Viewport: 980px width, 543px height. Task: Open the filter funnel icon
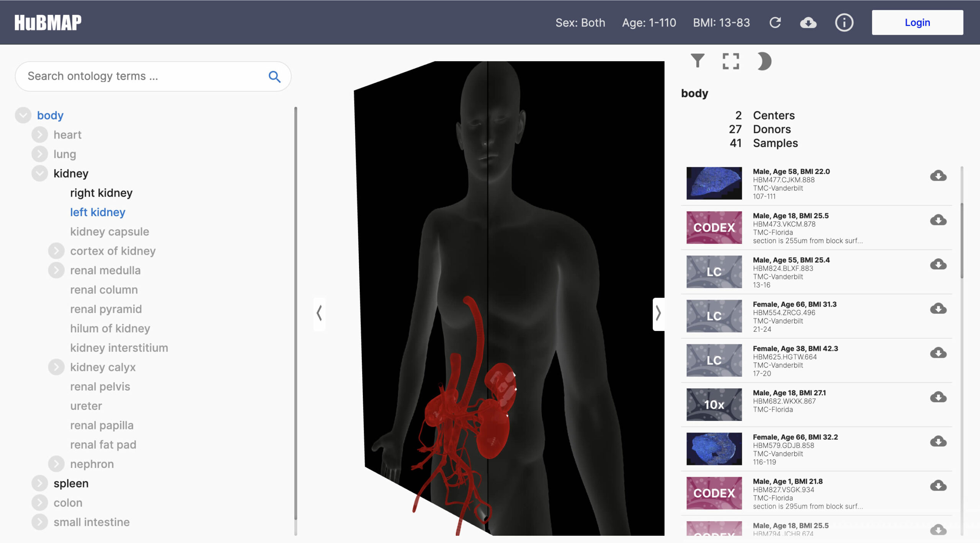coord(697,61)
